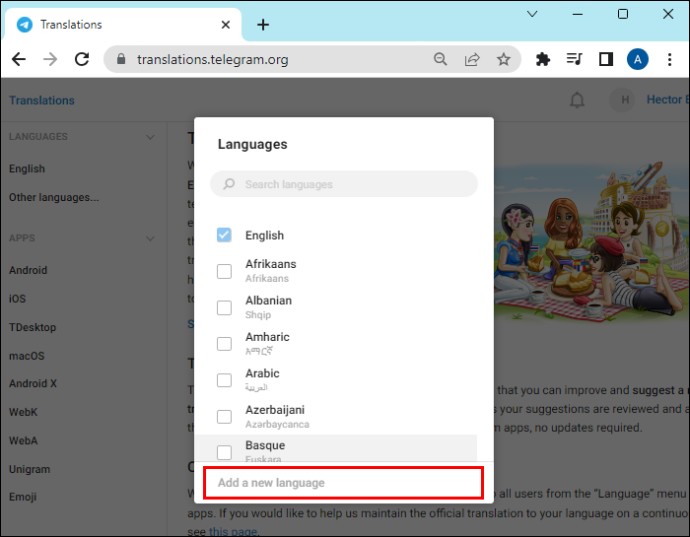Click the Afrikaans language label

[271, 264]
